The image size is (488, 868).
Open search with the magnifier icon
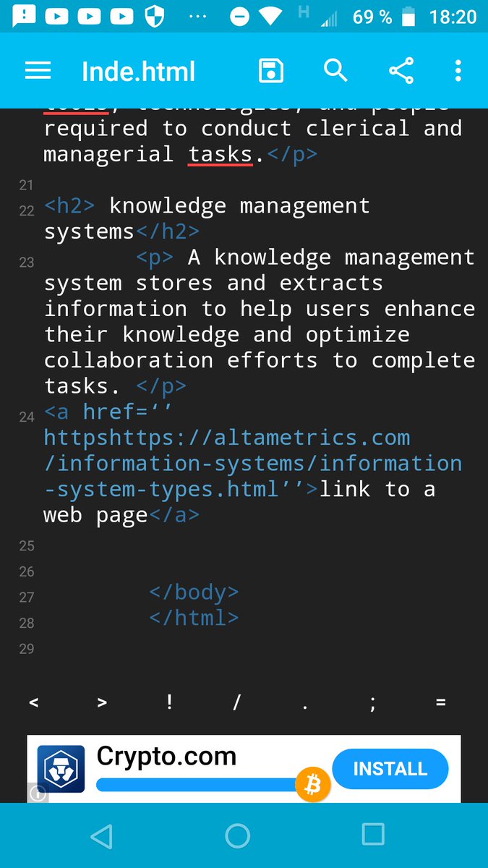click(x=335, y=70)
